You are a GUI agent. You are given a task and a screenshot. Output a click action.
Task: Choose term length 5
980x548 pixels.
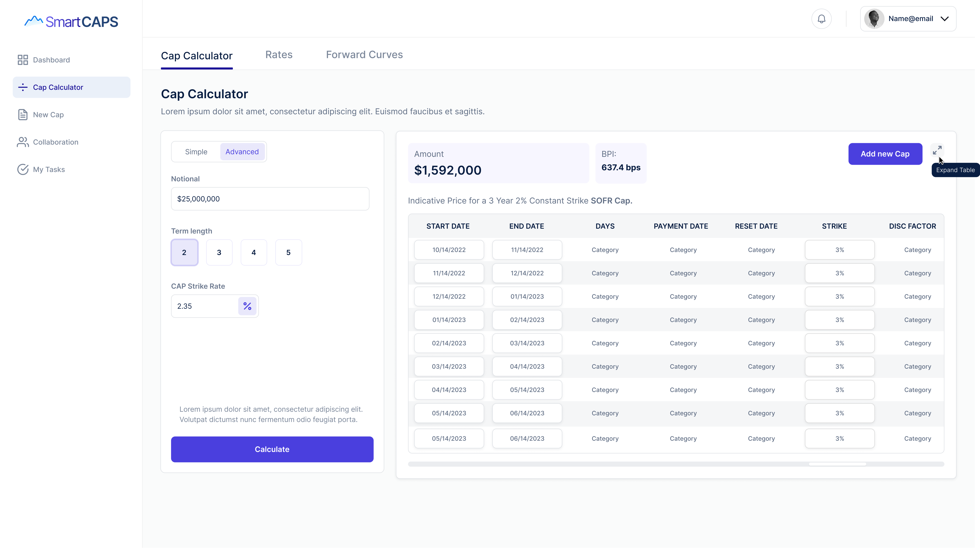288,252
